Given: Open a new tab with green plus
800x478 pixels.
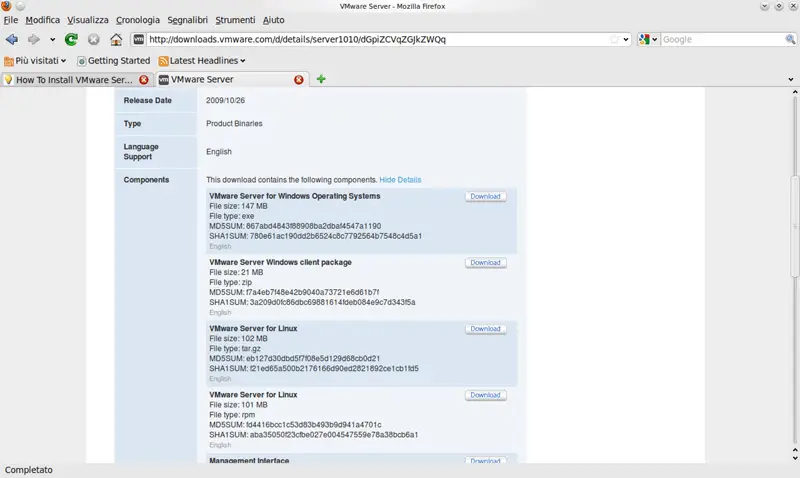Looking at the screenshot, I should coord(321,79).
